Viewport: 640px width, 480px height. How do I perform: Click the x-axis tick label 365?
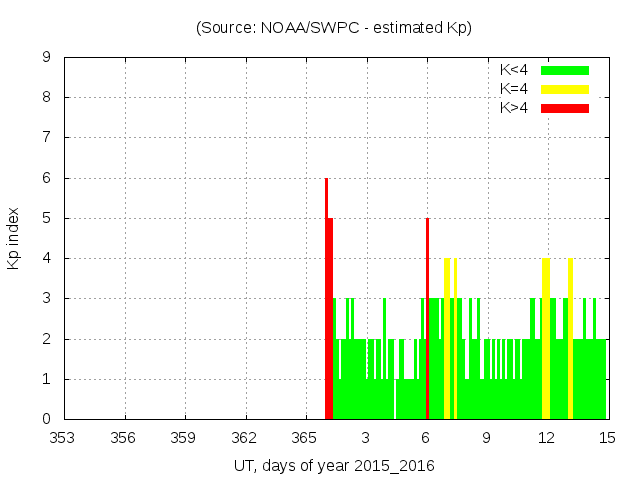(x=306, y=437)
